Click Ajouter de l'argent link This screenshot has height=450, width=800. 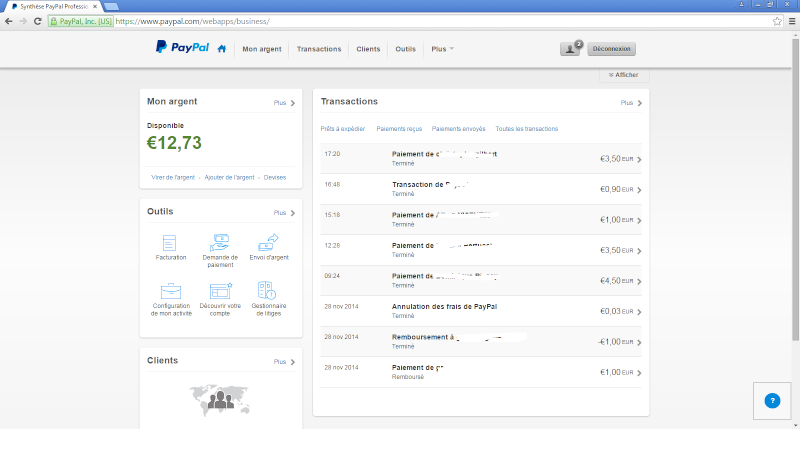[229, 178]
